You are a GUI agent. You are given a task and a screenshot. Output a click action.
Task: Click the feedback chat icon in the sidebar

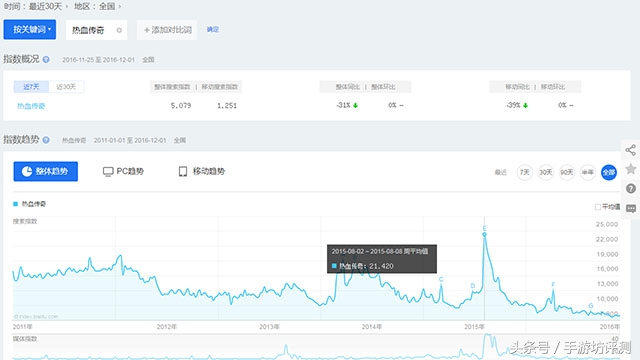point(631,209)
